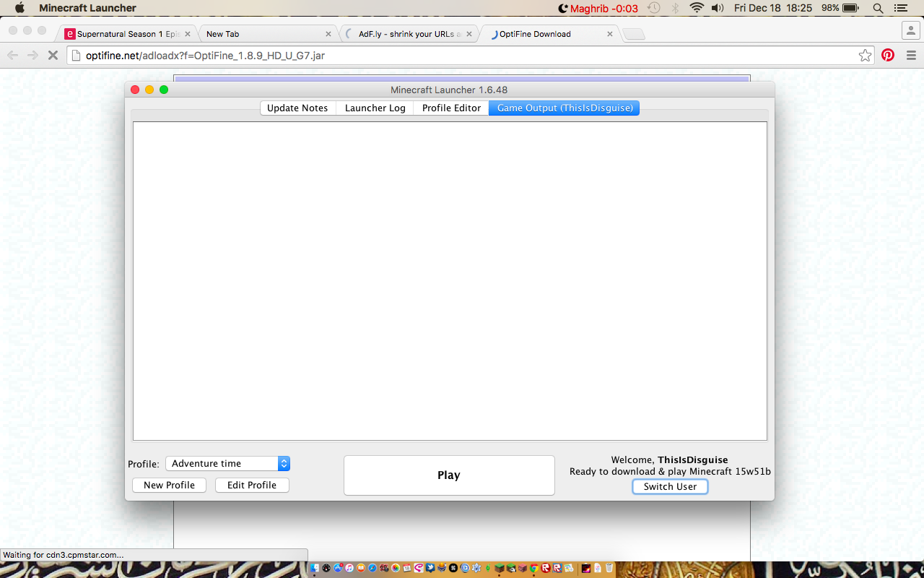Open the Wi-Fi status menu
This screenshot has height=578, width=924.
click(x=697, y=8)
